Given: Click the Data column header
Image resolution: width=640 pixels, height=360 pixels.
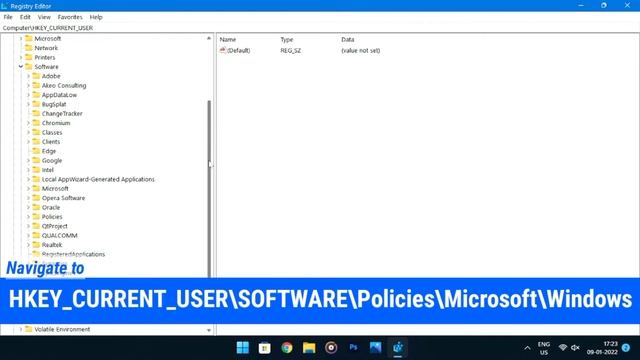Looking at the screenshot, I should (347, 40).
